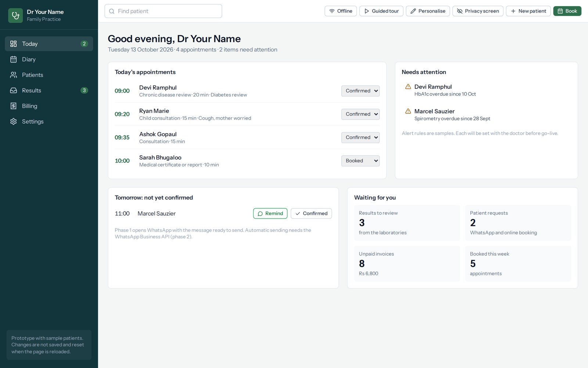Image resolution: width=588 pixels, height=368 pixels.
Task: Open the Today view
Action: pos(49,44)
